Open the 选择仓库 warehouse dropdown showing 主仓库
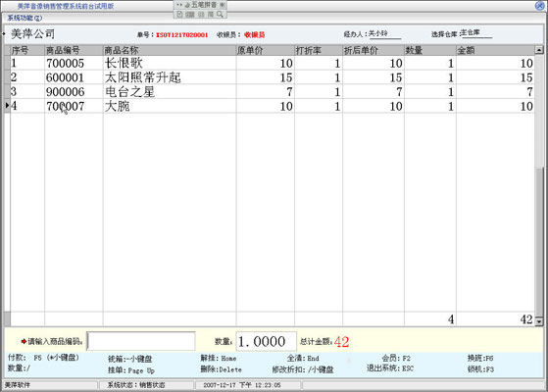 click(x=475, y=33)
